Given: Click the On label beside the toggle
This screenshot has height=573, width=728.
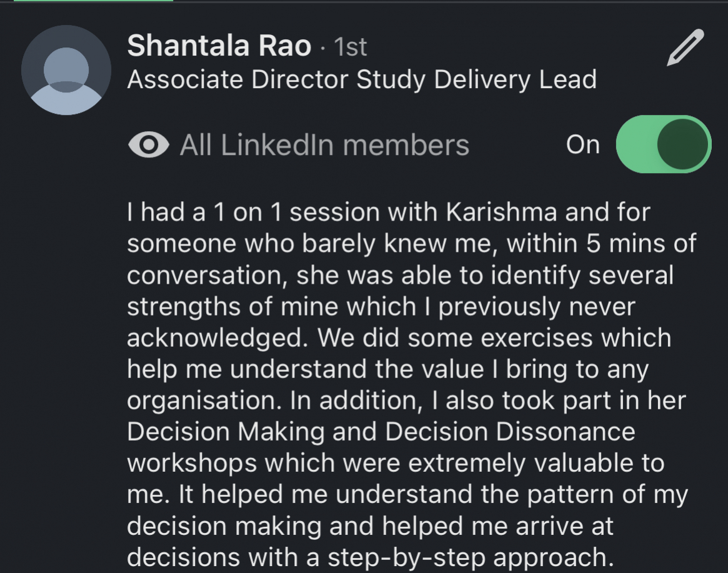Looking at the screenshot, I should pos(582,145).
